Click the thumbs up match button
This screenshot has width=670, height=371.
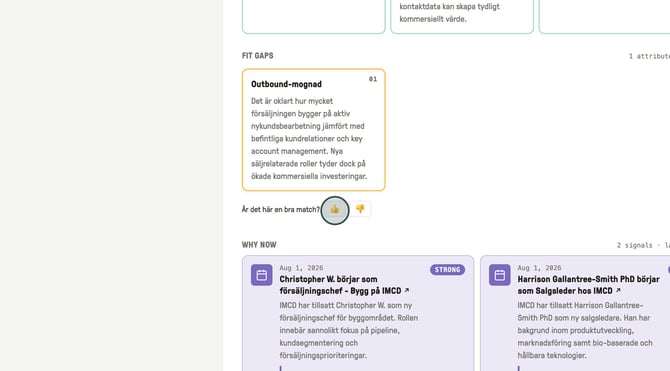[x=335, y=209]
